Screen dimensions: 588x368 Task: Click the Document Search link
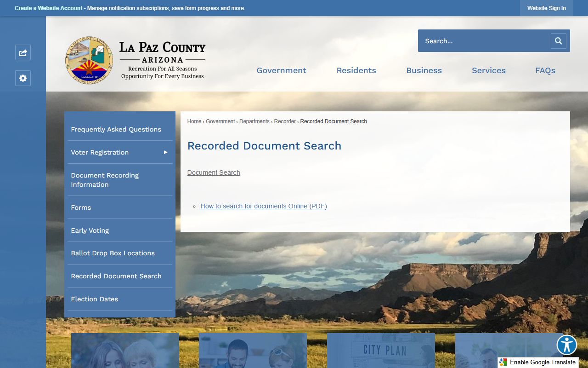click(214, 172)
